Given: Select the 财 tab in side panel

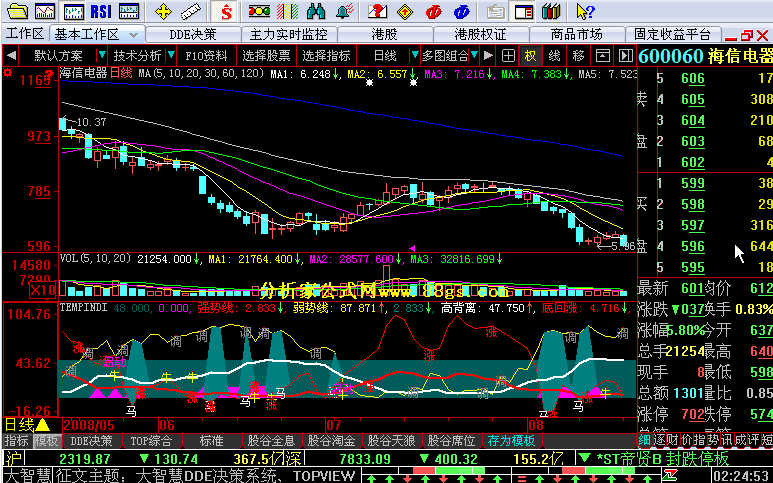Looking at the screenshot, I should click(672, 440).
